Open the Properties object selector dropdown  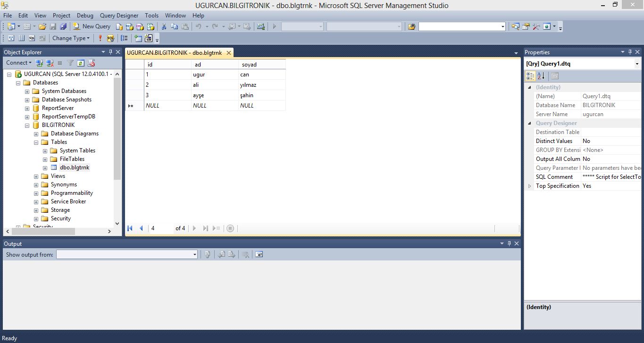[637, 64]
